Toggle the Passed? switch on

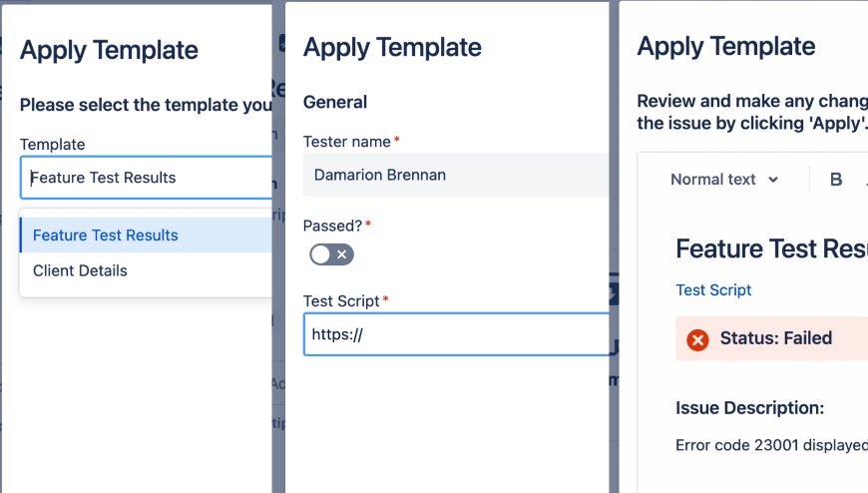[331, 255]
